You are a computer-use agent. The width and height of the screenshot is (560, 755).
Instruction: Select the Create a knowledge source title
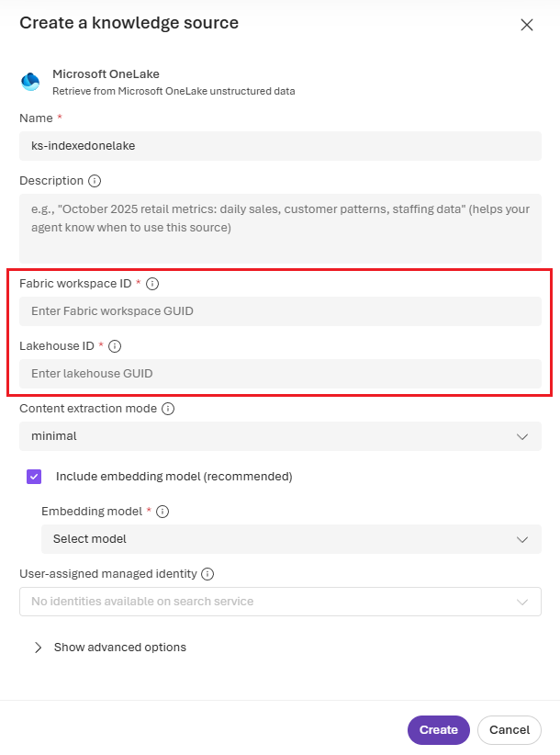(129, 22)
